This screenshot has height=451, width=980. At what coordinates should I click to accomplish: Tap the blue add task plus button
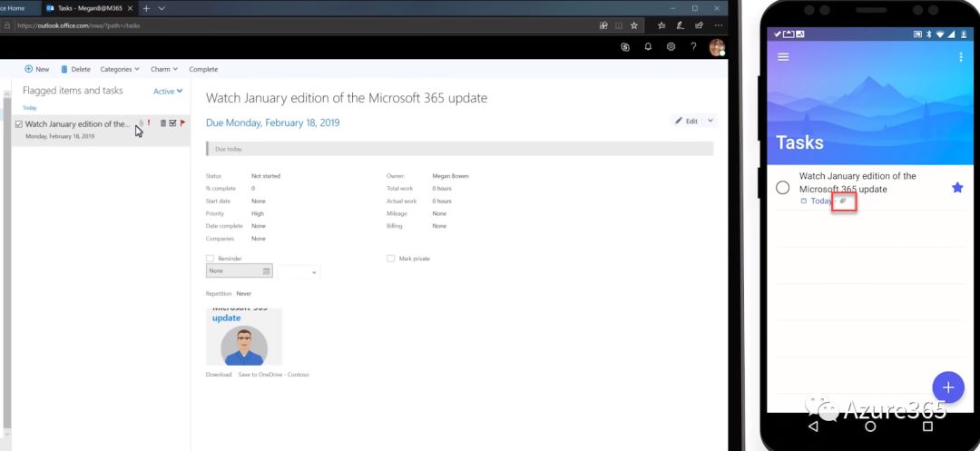[x=947, y=387]
